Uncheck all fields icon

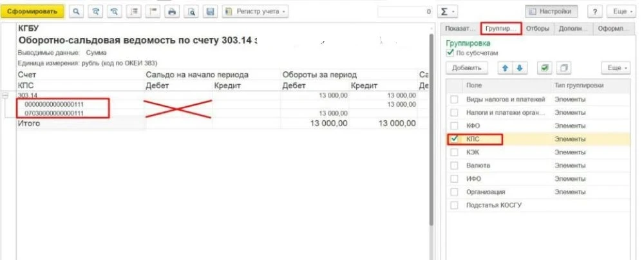(x=564, y=68)
